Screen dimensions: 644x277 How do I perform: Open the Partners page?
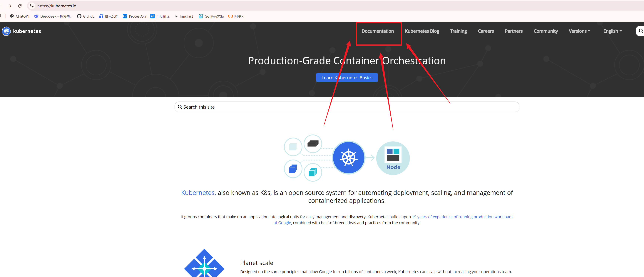click(x=513, y=31)
